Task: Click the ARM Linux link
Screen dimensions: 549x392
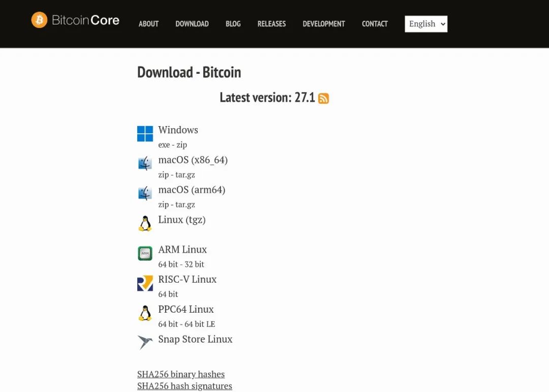Action: click(182, 250)
